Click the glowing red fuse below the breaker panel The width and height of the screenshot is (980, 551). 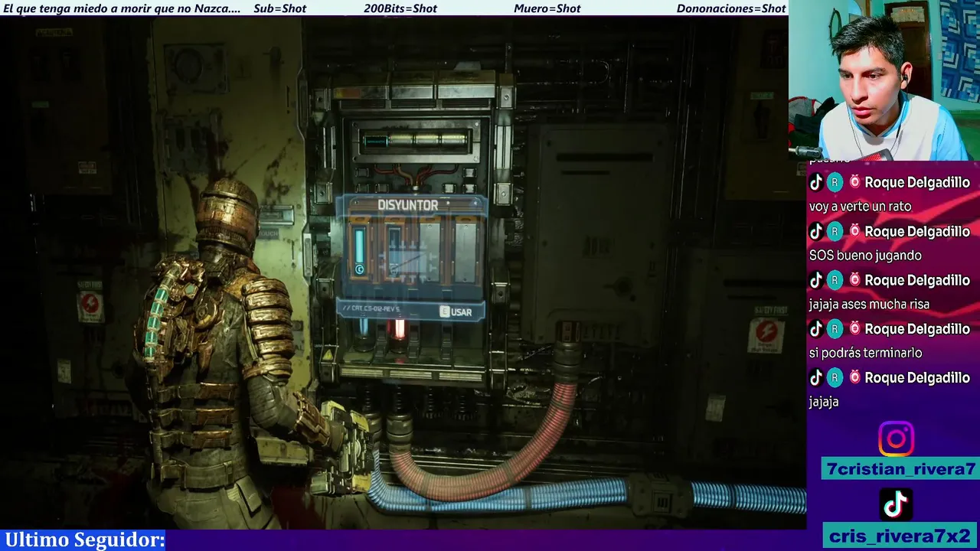tap(398, 330)
